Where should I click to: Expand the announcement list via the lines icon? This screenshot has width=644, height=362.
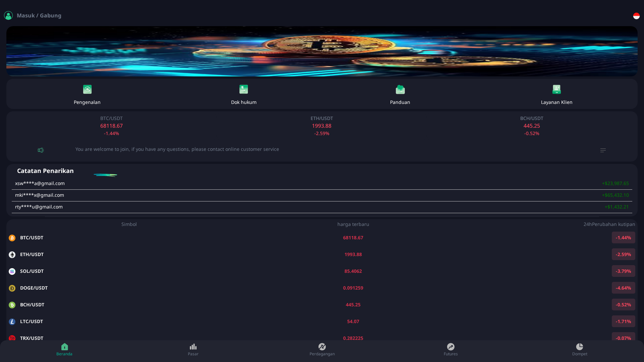(603, 150)
